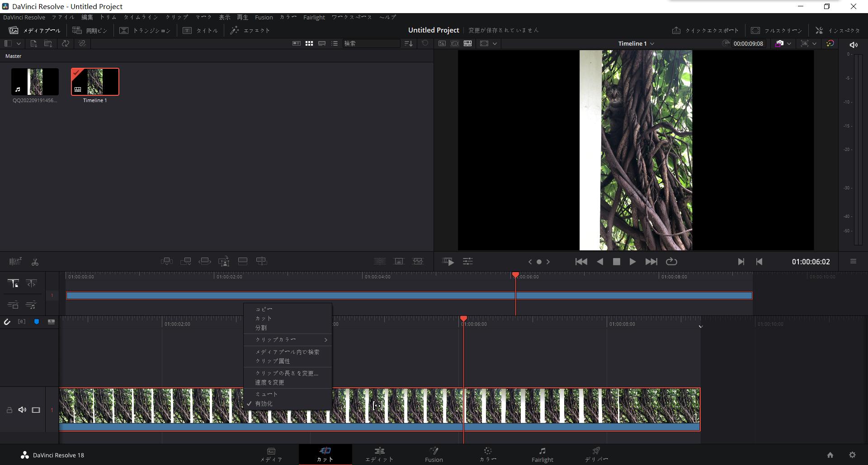This screenshot has width=868, height=465.
Task: Switch media pool to list view
Action: pyautogui.click(x=335, y=43)
